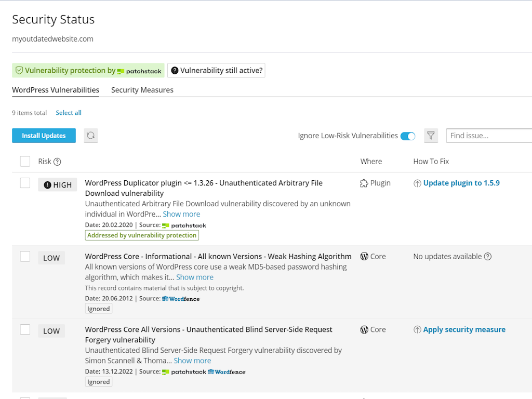The height and width of the screenshot is (399, 532).
Task: Expand Show more for Duplicator vulnerability
Action: pyautogui.click(x=181, y=214)
